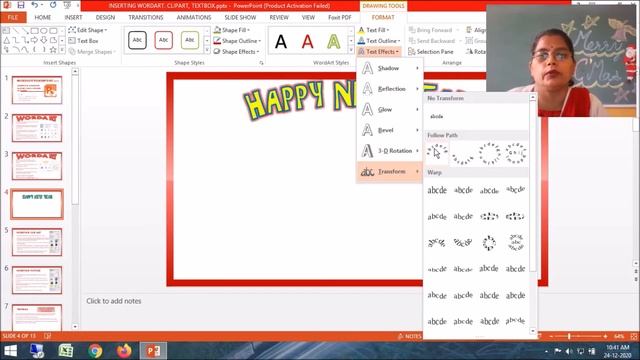Open the DESIGN ribbon tab
640x360 pixels.
coord(105,18)
